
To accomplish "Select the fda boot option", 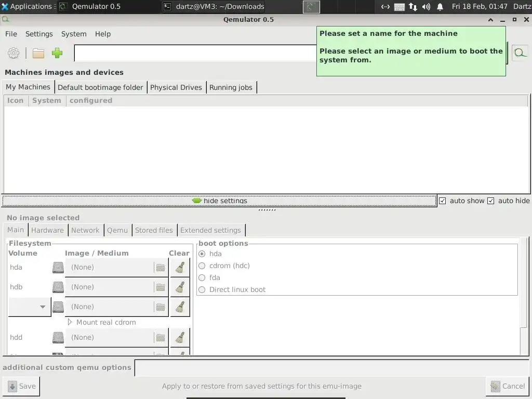I will tap(202, 277).
